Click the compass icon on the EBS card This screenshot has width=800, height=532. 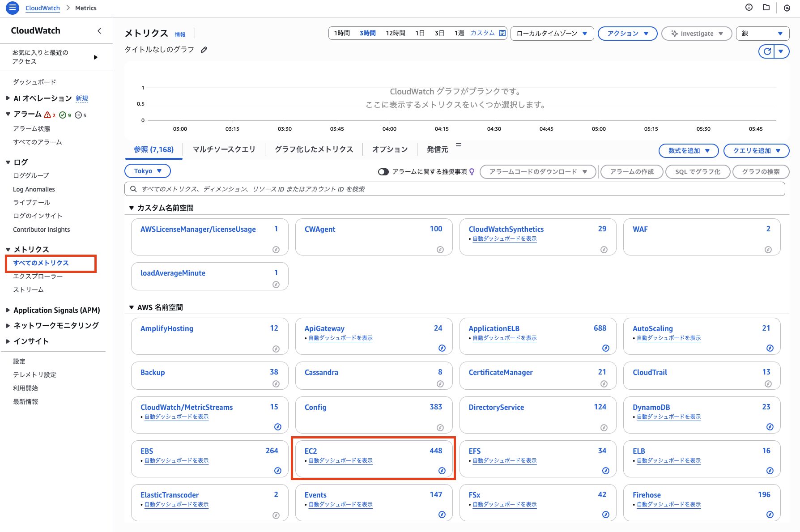pyautogui.click(x=278, y=470)
